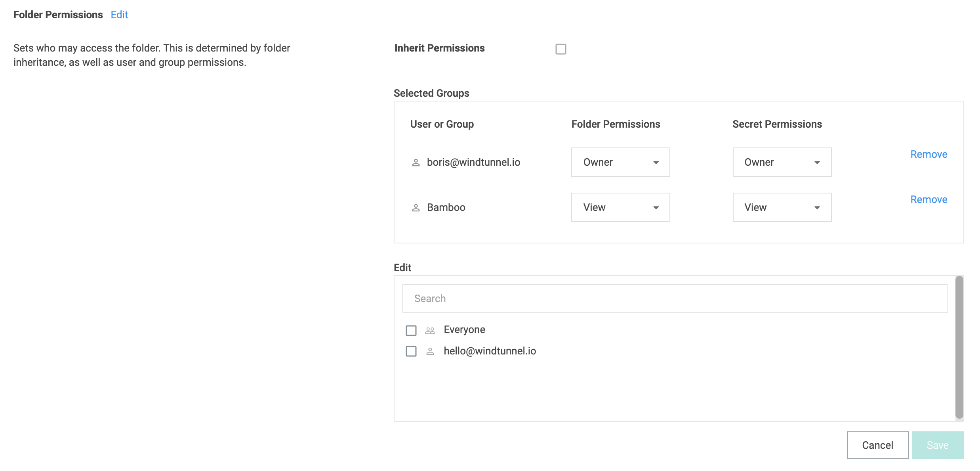The image size is (980, 471).
Task: Click the user icon beside Bamboo
Action: click(416, 208)
